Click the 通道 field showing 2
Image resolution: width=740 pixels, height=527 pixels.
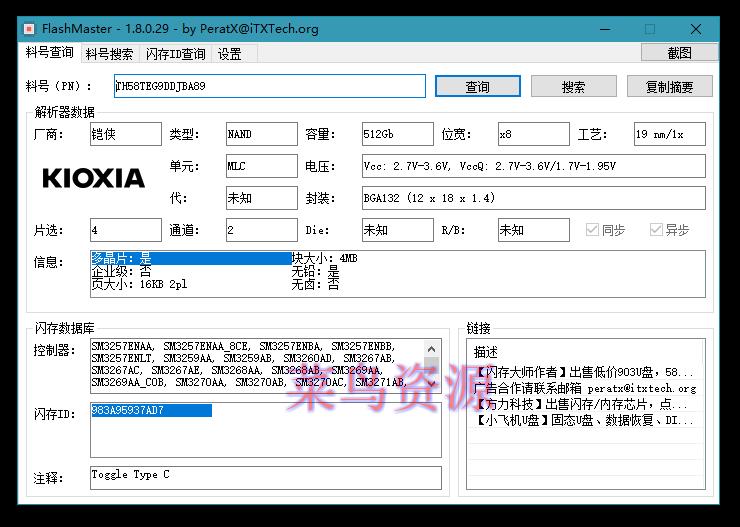(261, 230)
